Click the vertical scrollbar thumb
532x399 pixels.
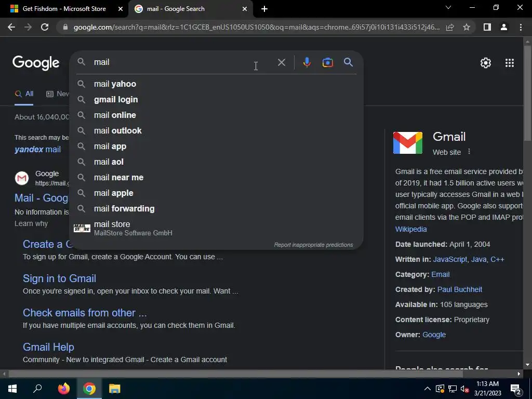pyautogui.click(x=527, y=92)
